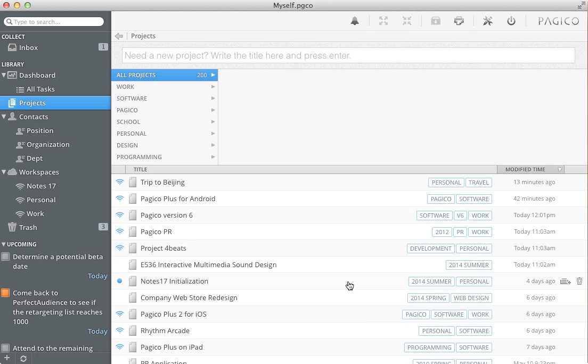Click V6 tag on Pagico version 6
The image size is (588, 364).
coord(460,216)
